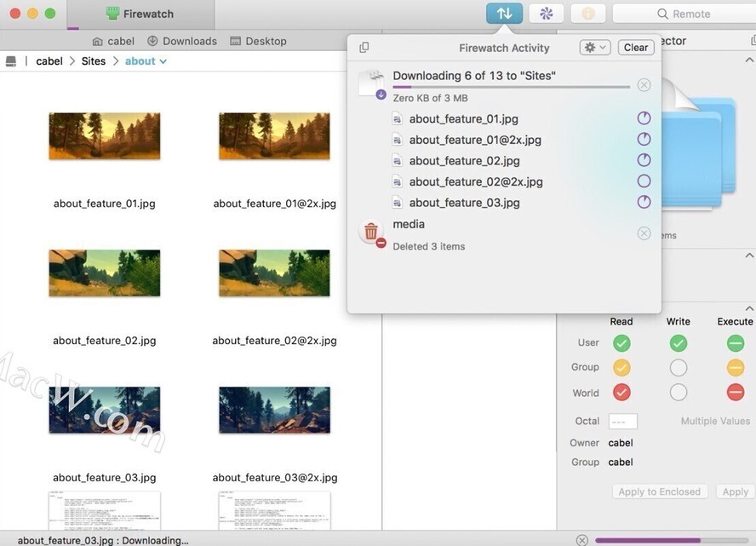Open the about folder path dropdown
Viewport: 756px width, 546px height.
[x=146, y=61]
